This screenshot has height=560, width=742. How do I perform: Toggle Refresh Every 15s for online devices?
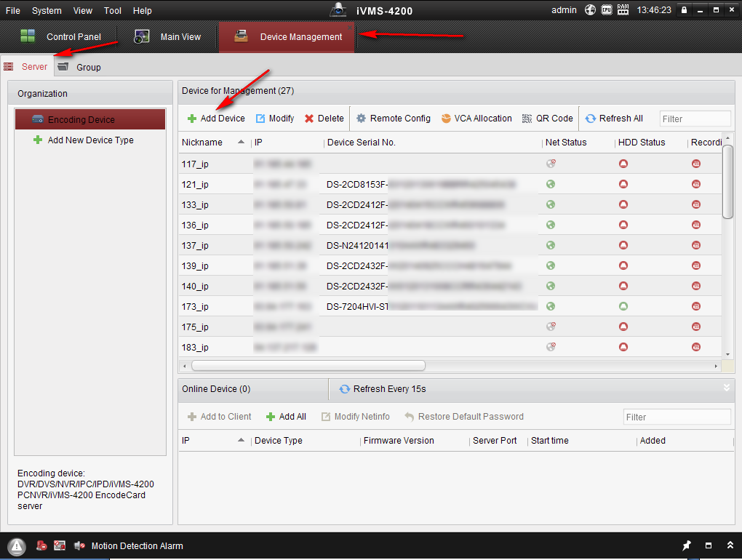coord(383,389)
